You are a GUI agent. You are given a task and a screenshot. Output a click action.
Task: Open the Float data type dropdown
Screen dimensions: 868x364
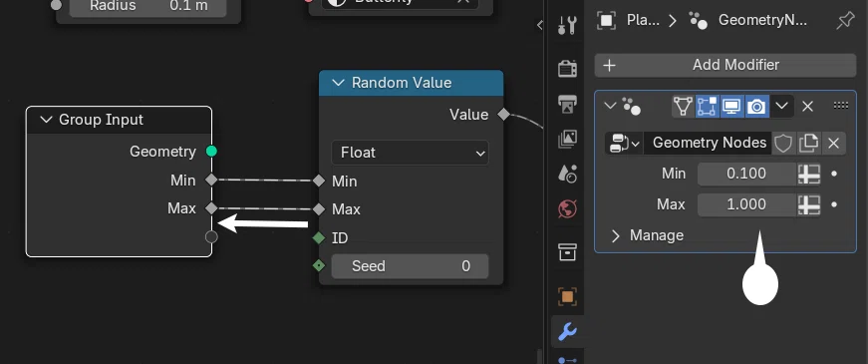[x=410, y=153]
